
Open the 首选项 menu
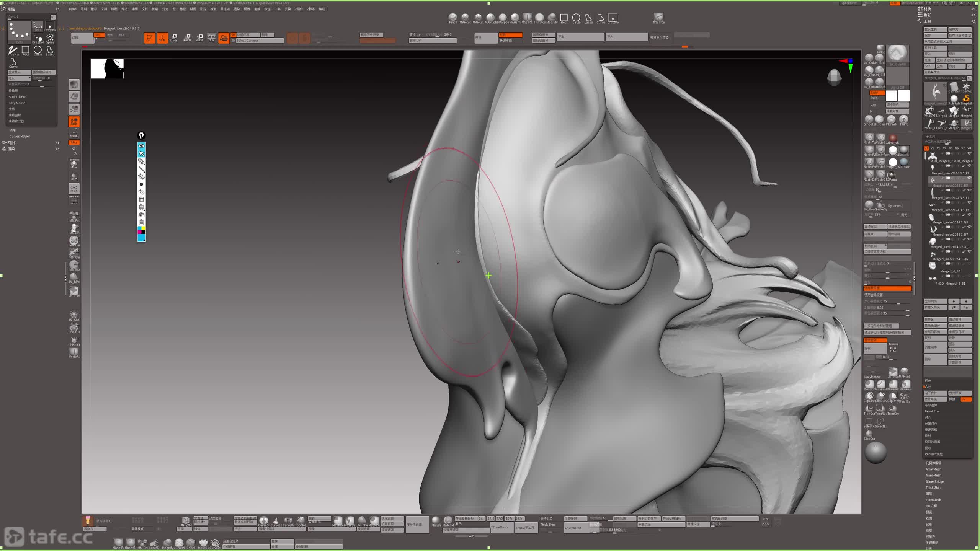point(225,9)
